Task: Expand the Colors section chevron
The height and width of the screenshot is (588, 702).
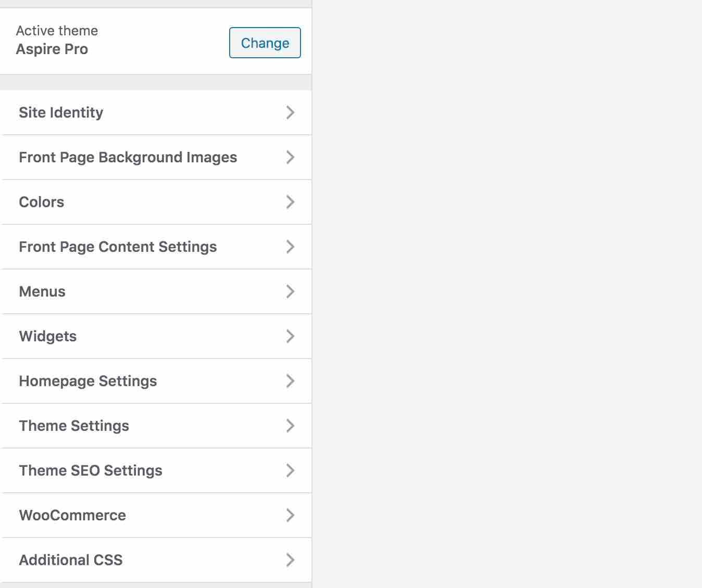Action: click(x=290, y=202)
